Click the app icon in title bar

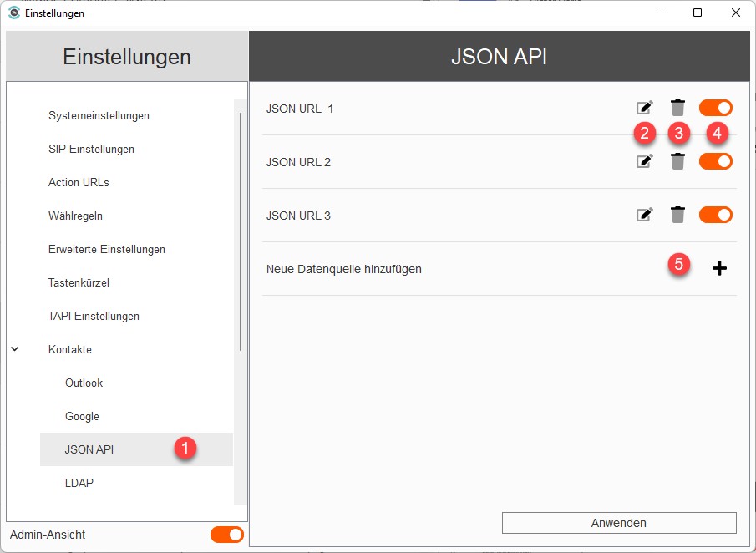click(x=14, y=13)
